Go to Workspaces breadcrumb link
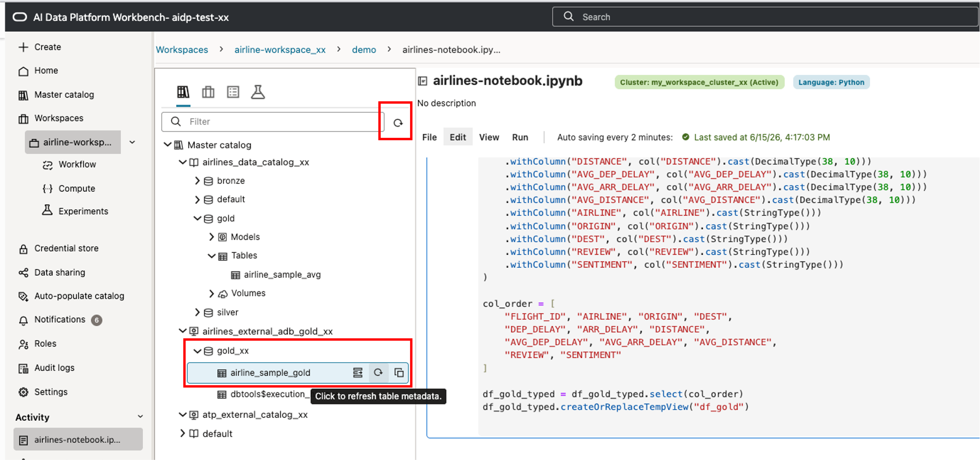 point(182,50)
